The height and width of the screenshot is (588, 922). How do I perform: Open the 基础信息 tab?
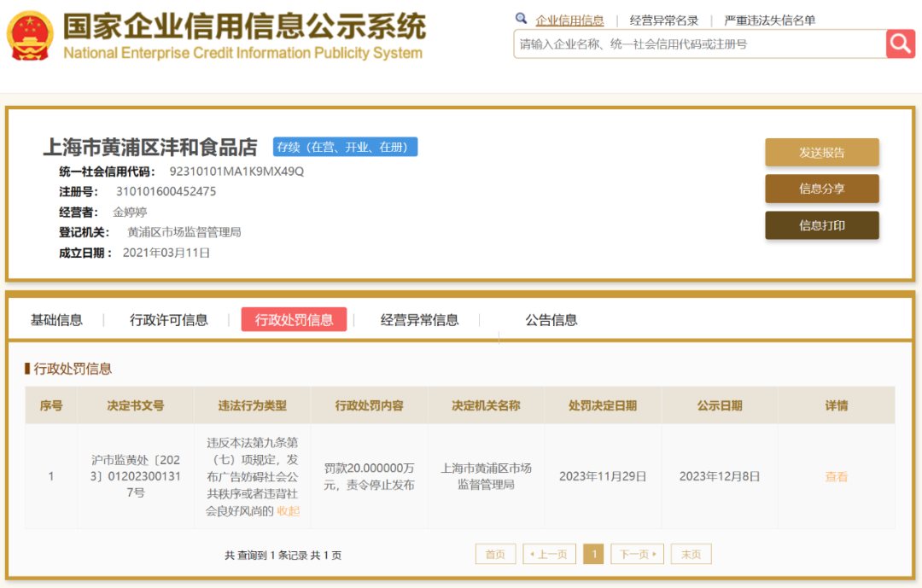point(56,320)
